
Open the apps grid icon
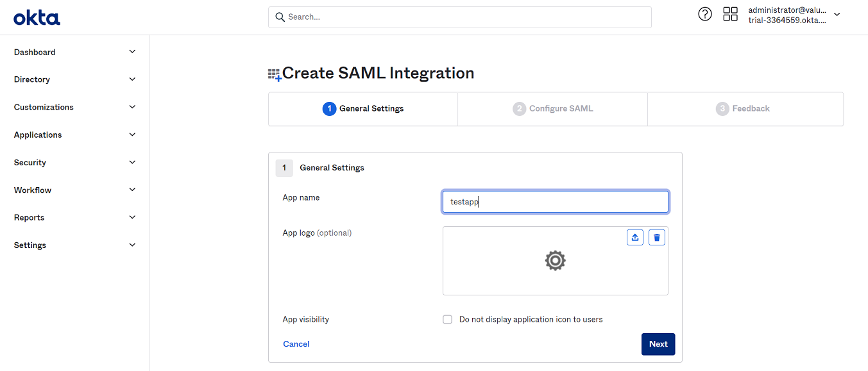coord(730,14)
